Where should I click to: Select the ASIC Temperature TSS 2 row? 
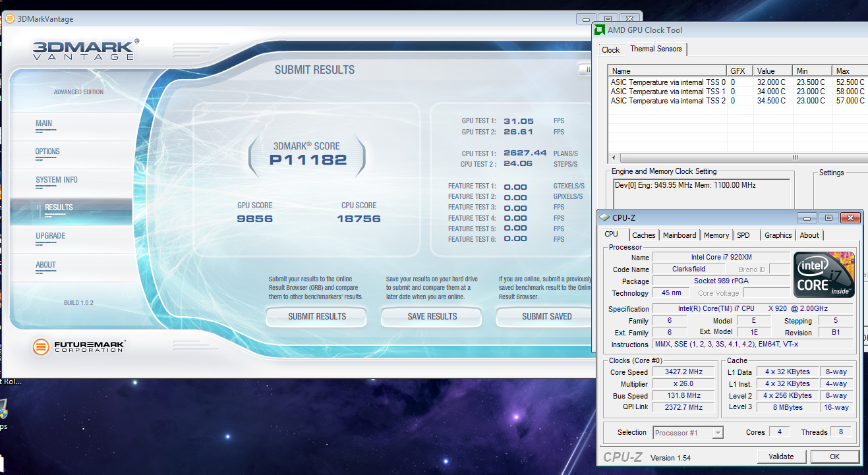[738, 101]
